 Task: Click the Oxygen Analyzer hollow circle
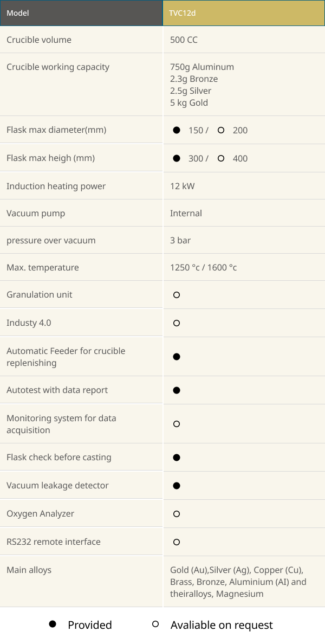click(x=177, y=514)
